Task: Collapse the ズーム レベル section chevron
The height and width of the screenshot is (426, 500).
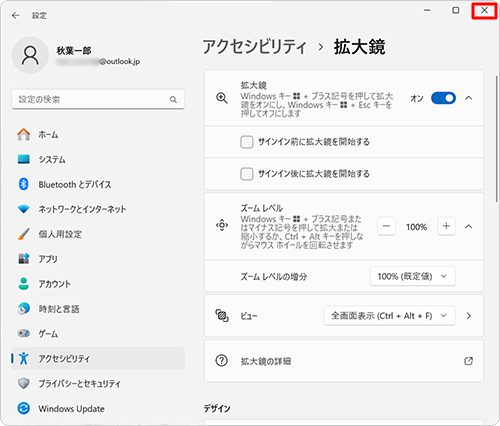Action: [469, 227]
